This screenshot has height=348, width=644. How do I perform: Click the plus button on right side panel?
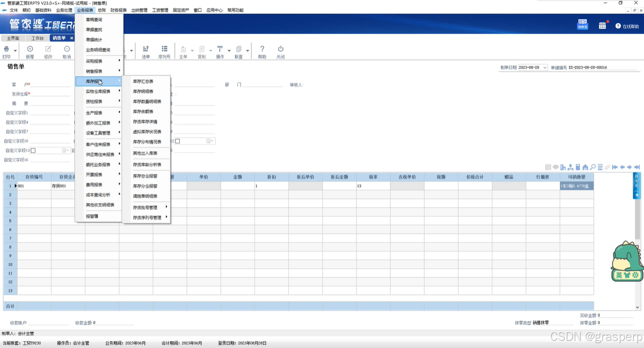click(637, 195)
